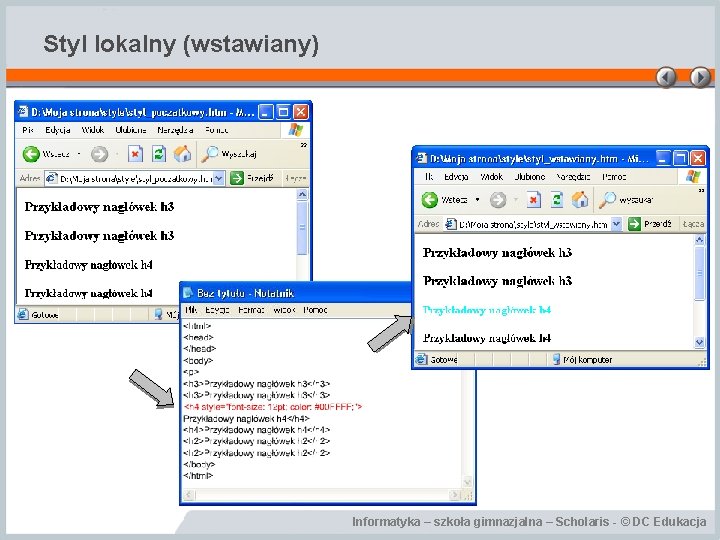
Task: Open Edycja menu in styl_wstawiany window
Action: 456,177
